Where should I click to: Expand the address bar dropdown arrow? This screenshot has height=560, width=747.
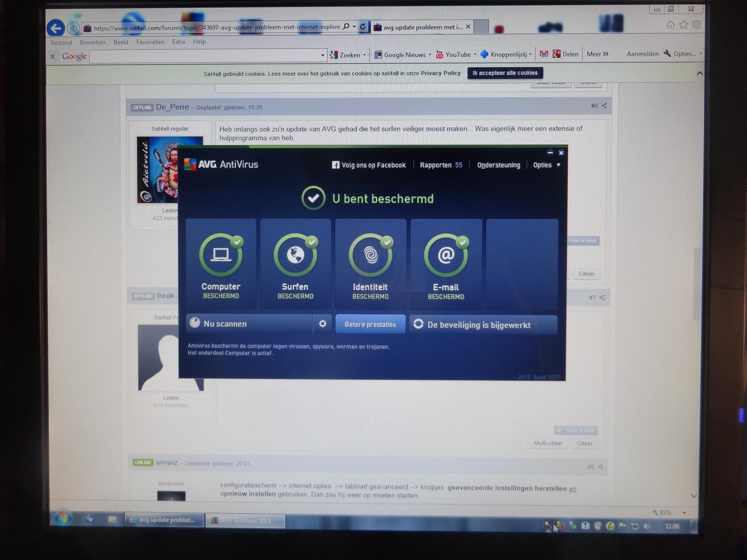354,27
